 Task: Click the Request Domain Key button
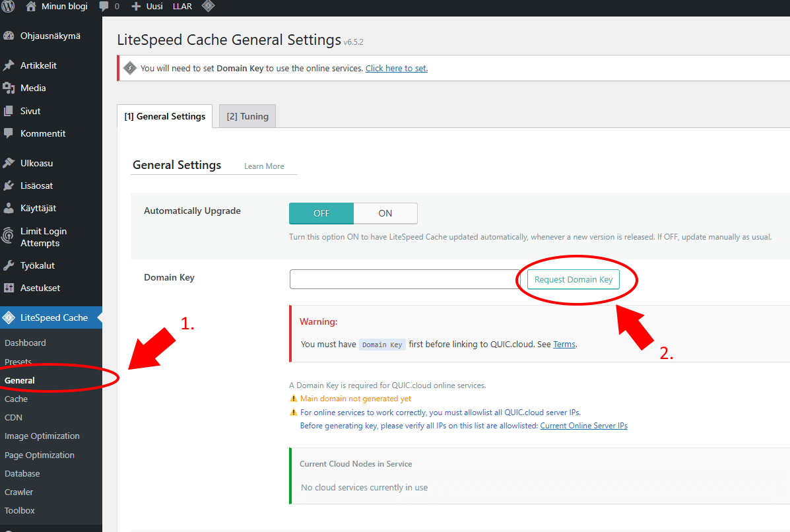(x=574, y=280)
